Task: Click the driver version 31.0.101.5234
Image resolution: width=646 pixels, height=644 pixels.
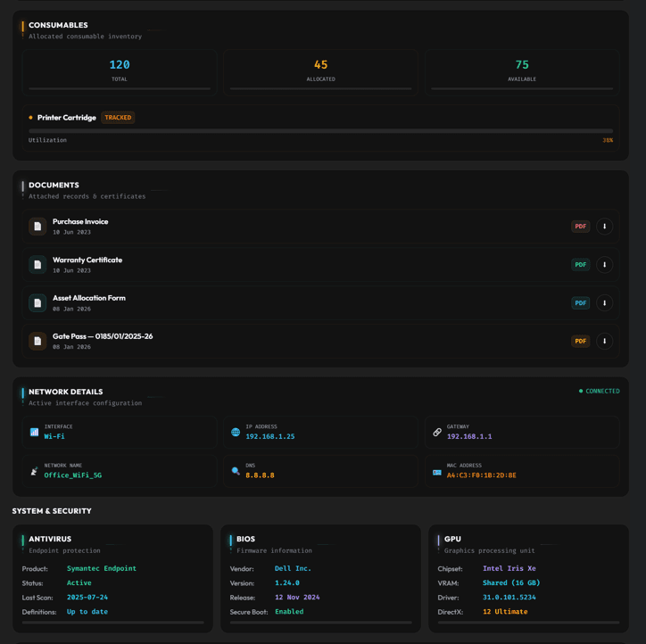Action: [x=509, y=597]
